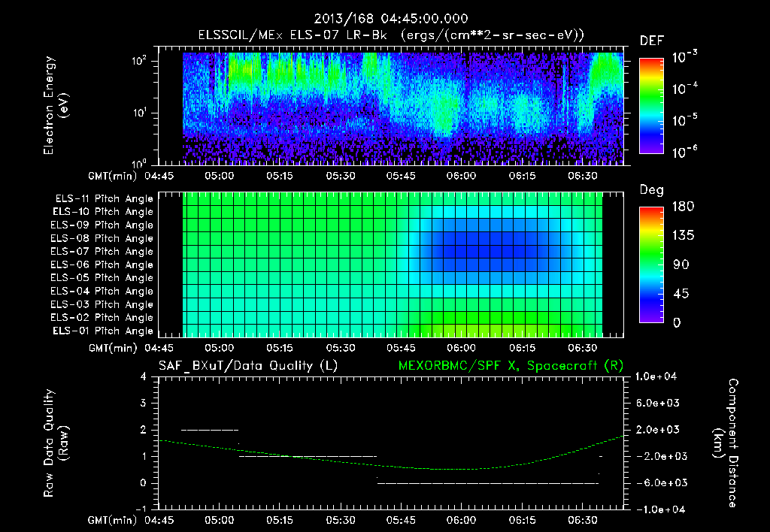Screen dimensions: 770x532
Task: Click the 06:00 tick under the energy spectrogram
Action: point(461,176)
